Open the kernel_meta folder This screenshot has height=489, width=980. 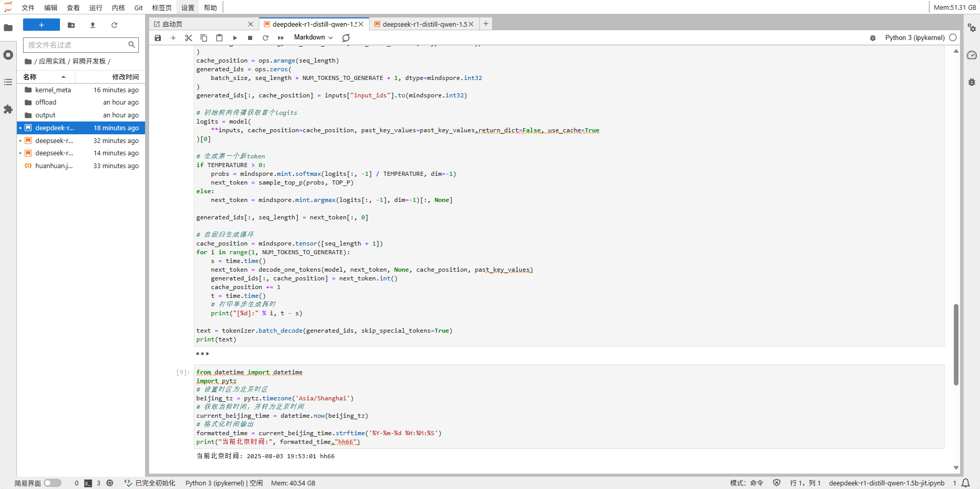pos(53,90)
